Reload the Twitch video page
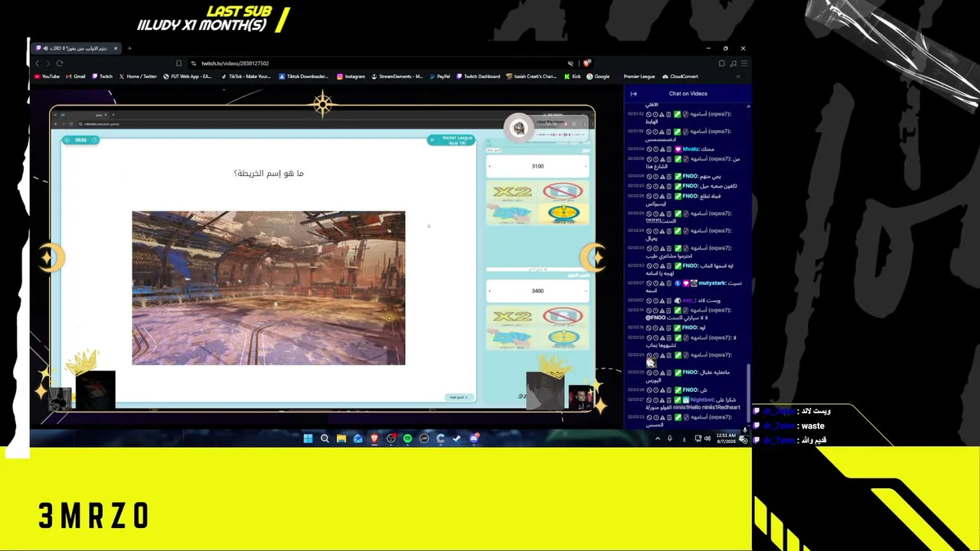 (x=60, y=64)
